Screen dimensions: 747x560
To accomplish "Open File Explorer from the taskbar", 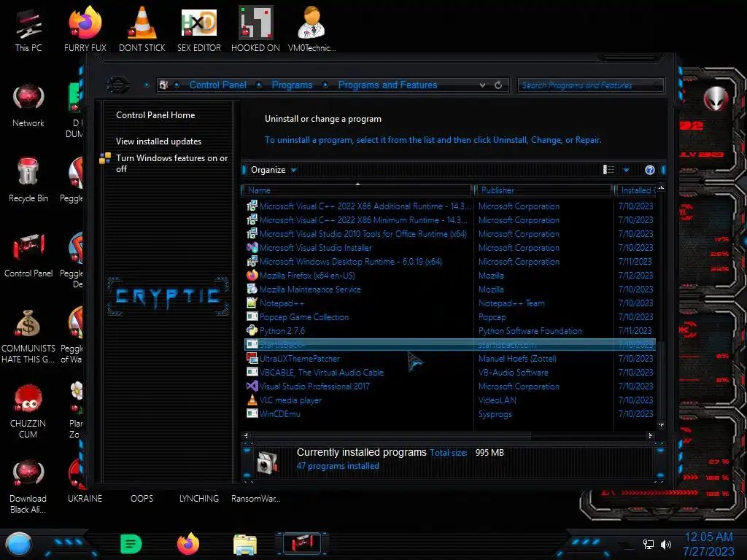I will pyautogui.click(x=245, y=544).
